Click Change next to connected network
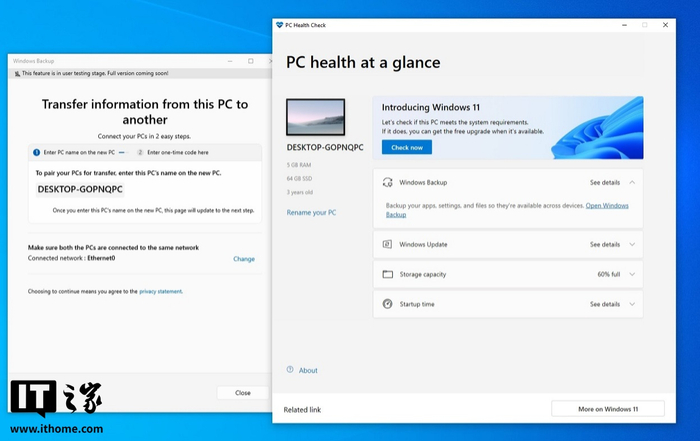Image resolution: width=700 pixels, height=441 pixels. tap(244, 259)
